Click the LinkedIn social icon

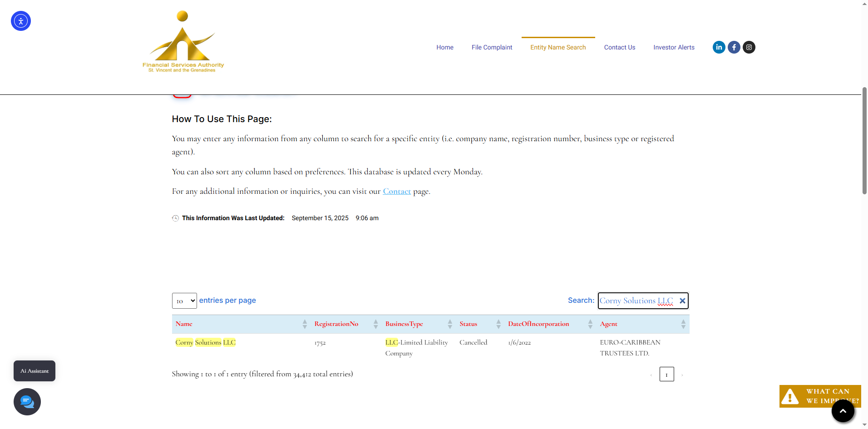[719, 47]
